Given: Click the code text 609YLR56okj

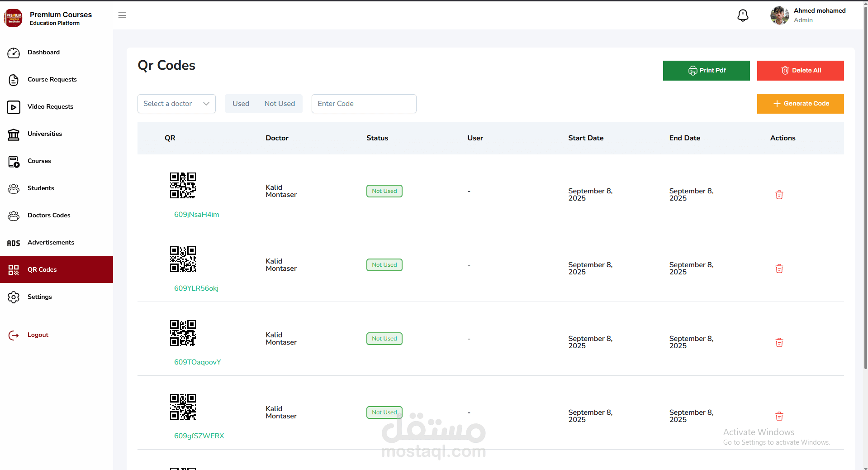Looking at the screenshot, I should tap(196, 288).
